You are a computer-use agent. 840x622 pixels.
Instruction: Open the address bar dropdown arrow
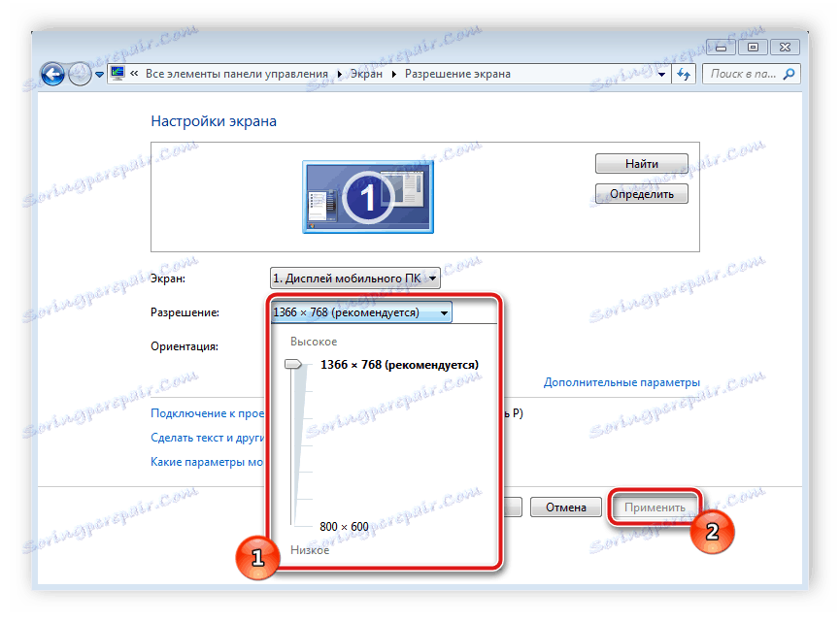[x=661, y=74]
